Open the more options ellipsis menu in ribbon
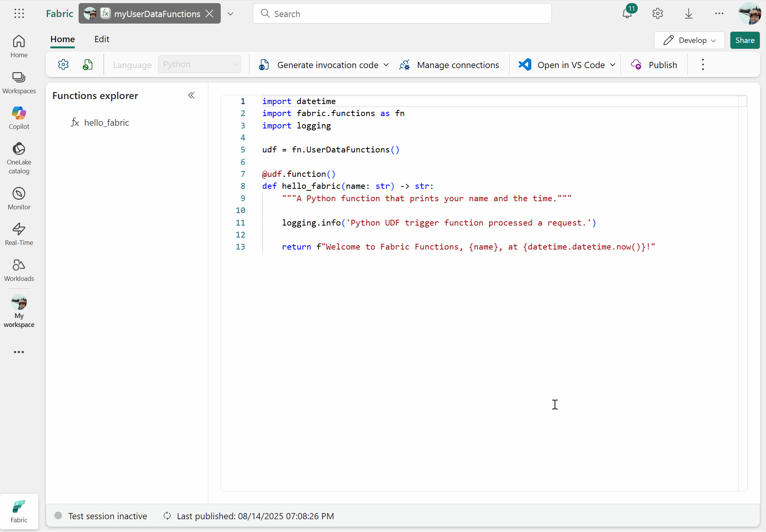The width and height of the screenshot is (766, 532). [703, 64]
